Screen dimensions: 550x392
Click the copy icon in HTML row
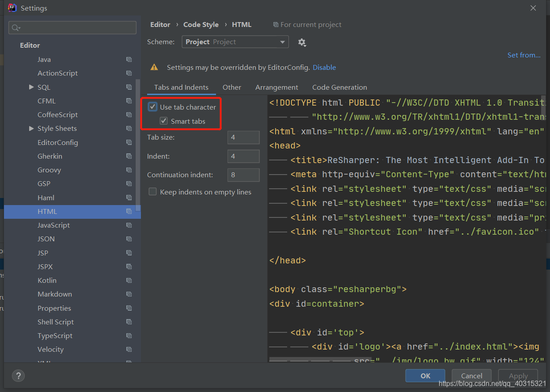pos(129,212)
